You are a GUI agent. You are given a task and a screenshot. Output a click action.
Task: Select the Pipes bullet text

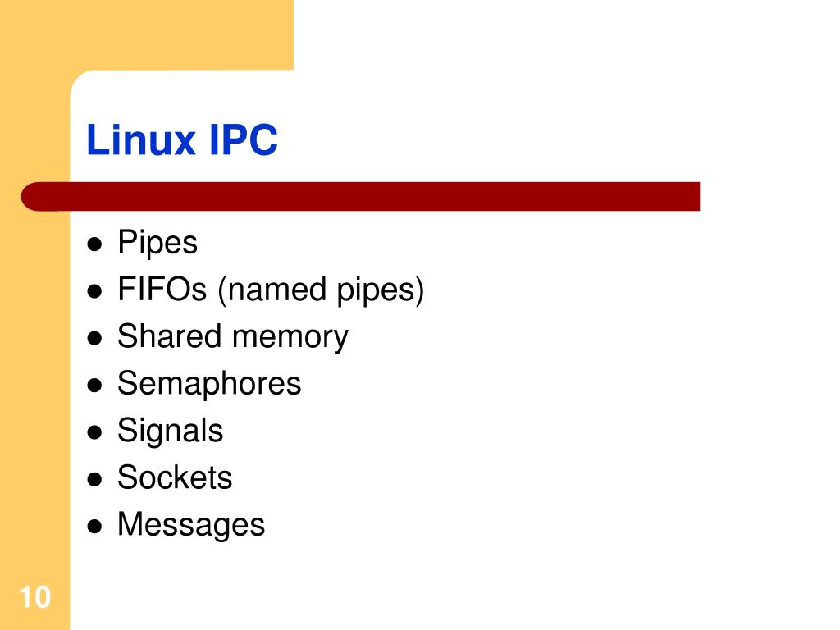157,243
